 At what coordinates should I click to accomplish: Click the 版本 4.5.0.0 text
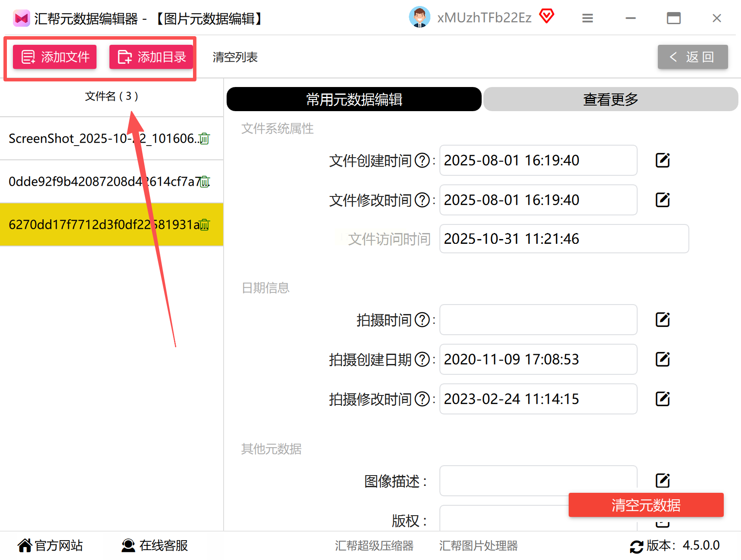click(683, 545)
